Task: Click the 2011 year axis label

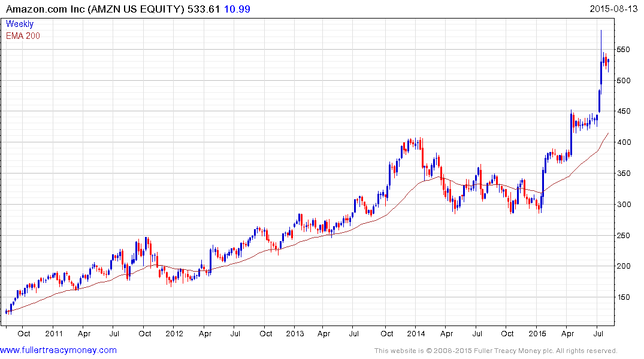Action: [x=54, y=333]
